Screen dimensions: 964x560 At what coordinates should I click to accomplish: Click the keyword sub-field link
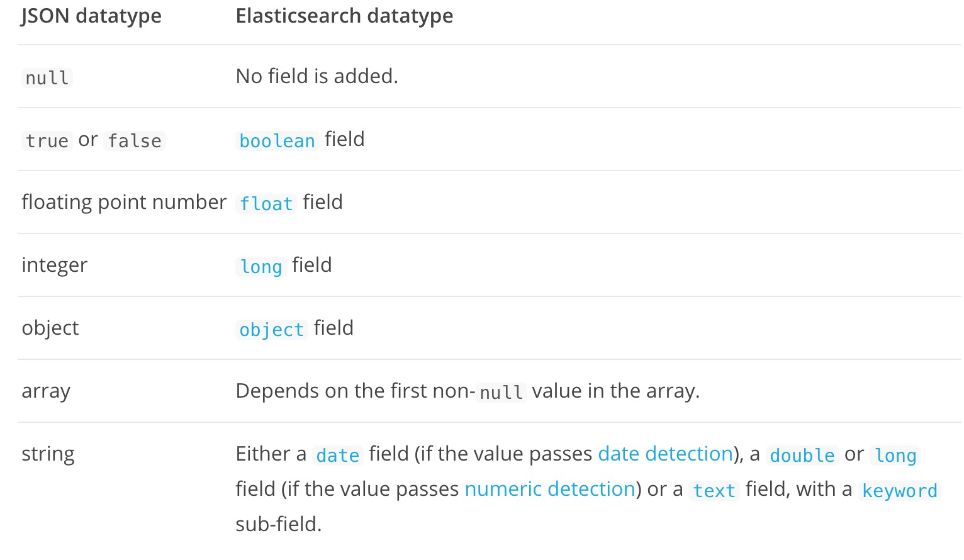(900, 491)
